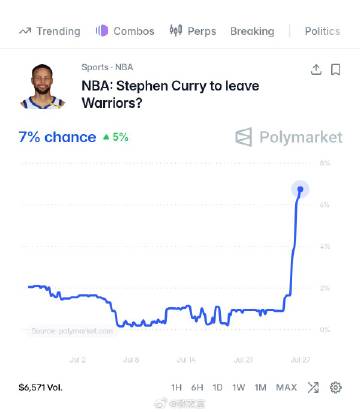Switch to the Breaking tab
The height and width of the screenshot is (412, 360).
click(252, 31)
